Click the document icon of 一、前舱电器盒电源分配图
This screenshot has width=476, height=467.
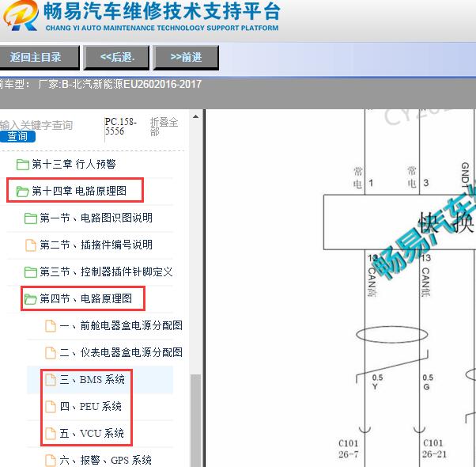coord(51,326)
